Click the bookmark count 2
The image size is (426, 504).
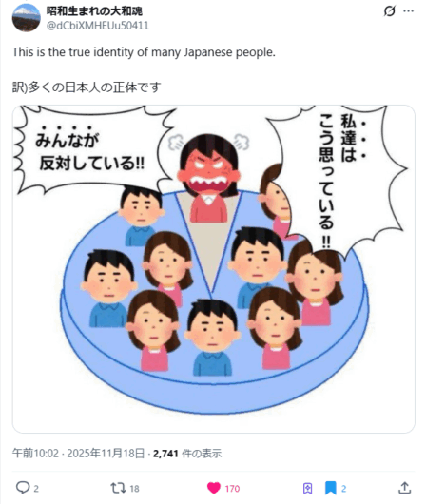pyautogui.click(x=343, y=489)
